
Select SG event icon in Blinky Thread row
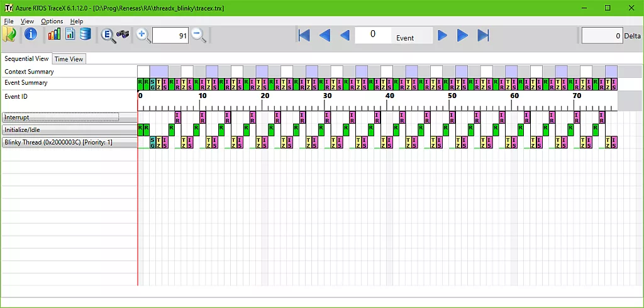coord(153,143)
